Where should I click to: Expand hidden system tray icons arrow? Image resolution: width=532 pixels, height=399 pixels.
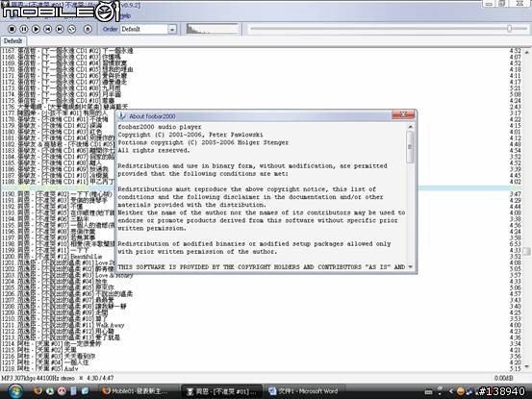[451, 391]
